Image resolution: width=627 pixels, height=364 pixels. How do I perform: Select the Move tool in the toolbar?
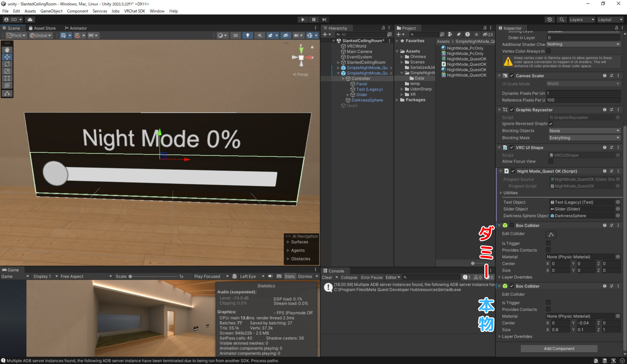[7, 57]
